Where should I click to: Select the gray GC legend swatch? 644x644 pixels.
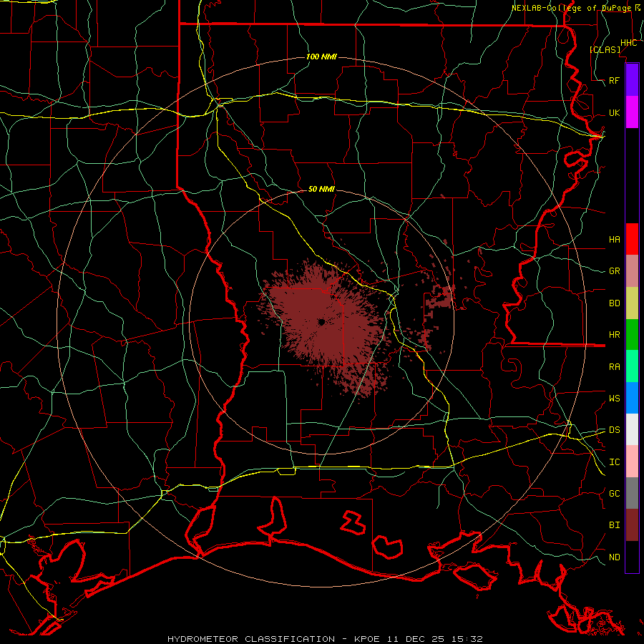point(632,493)
